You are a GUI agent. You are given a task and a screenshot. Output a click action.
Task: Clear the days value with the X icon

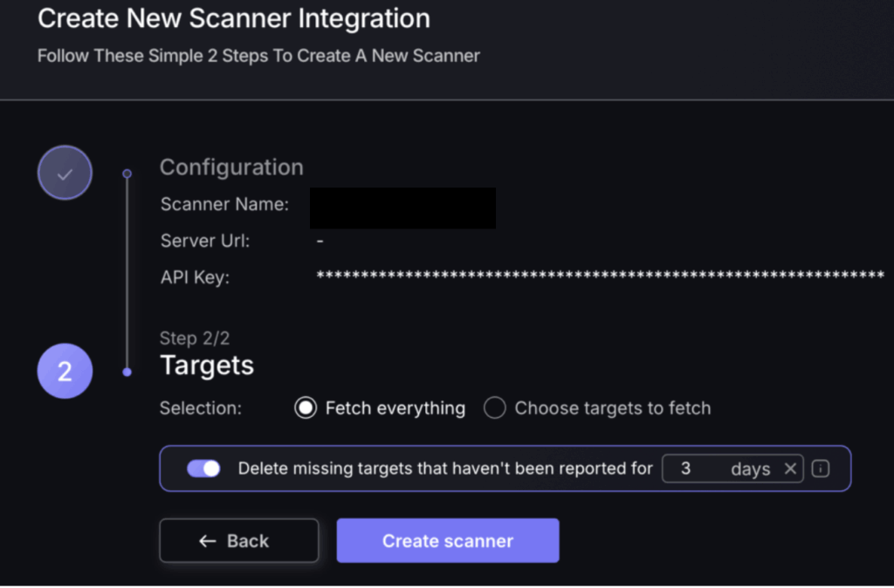click(x=790, y=468)
